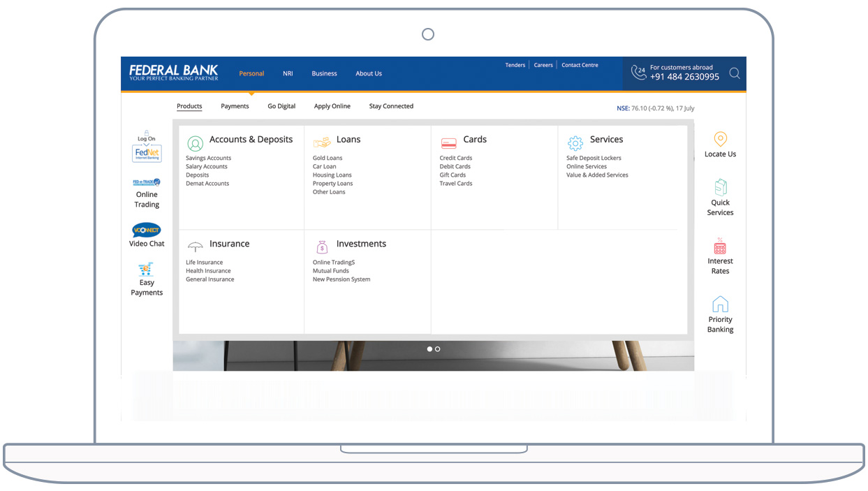
Task: Open the Priority Banking house icon
Action: 720,305
